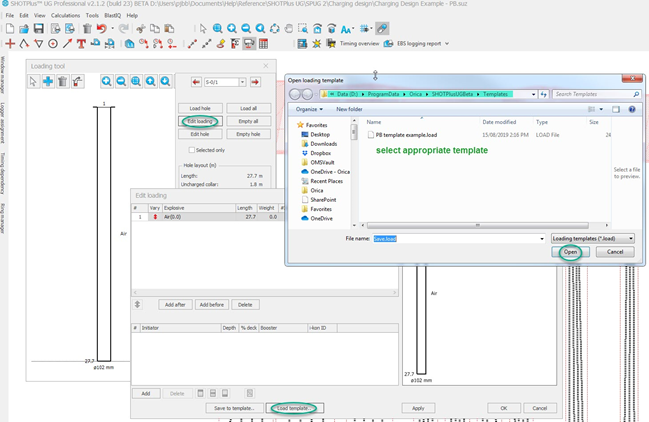The height and width of the screenshot is (422, 649).
Task: Click Open button in template dialog
Action: (x=570, y=252)
